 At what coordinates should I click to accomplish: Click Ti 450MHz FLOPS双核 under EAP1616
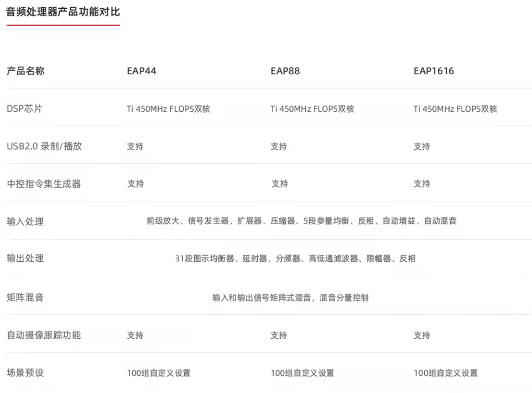(x=455, y=109)
